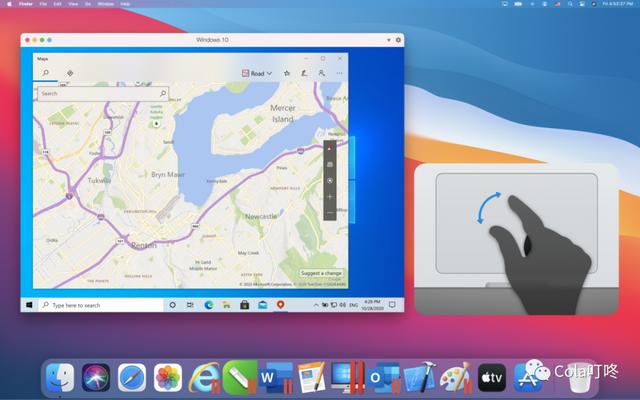
Task: Launch Microsoft Outlook from the Dock
Action: (x=383, y=378)
